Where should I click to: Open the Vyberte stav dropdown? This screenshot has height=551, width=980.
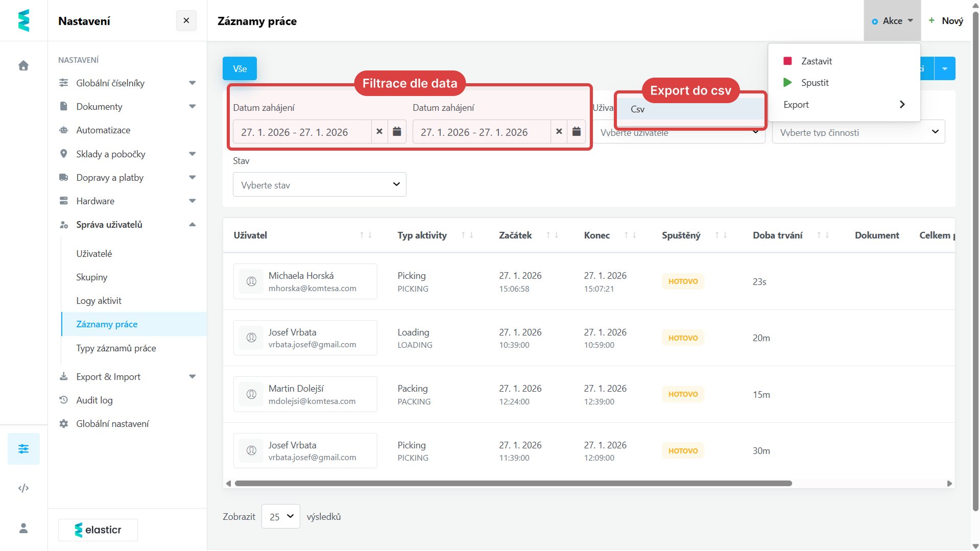[320, 185]
